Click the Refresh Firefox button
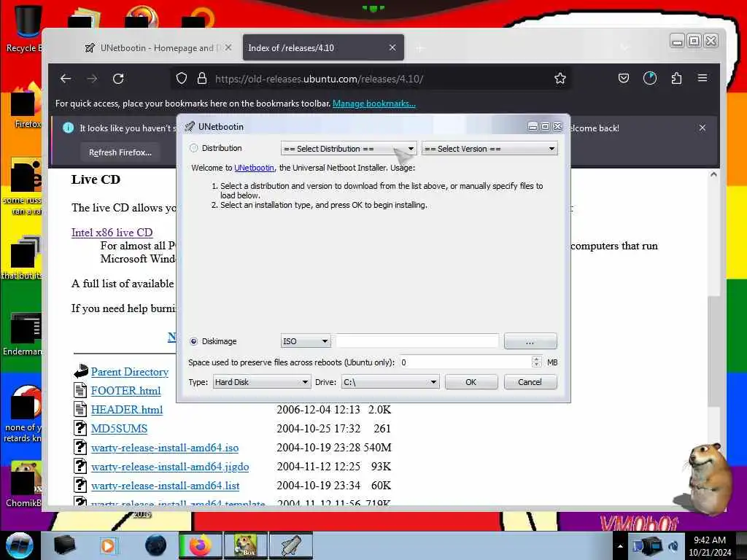747x560 pixels. click(120, 152)
